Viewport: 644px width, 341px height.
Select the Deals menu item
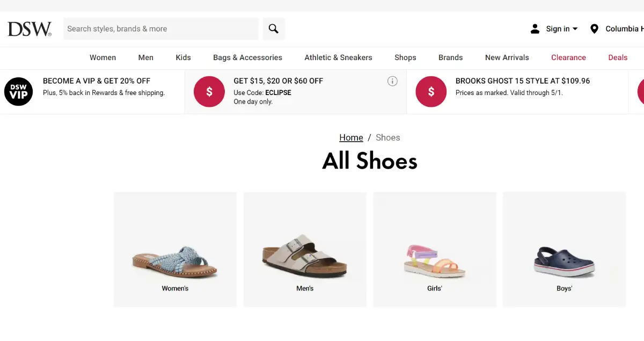618,57
